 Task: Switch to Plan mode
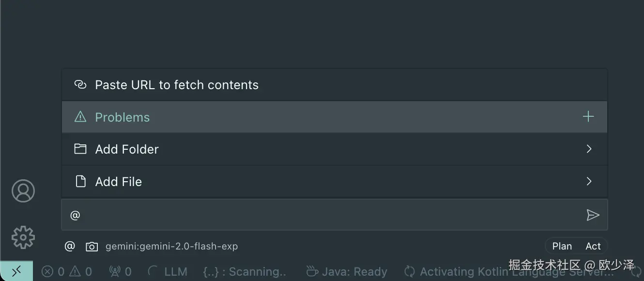tap(562, 246)
